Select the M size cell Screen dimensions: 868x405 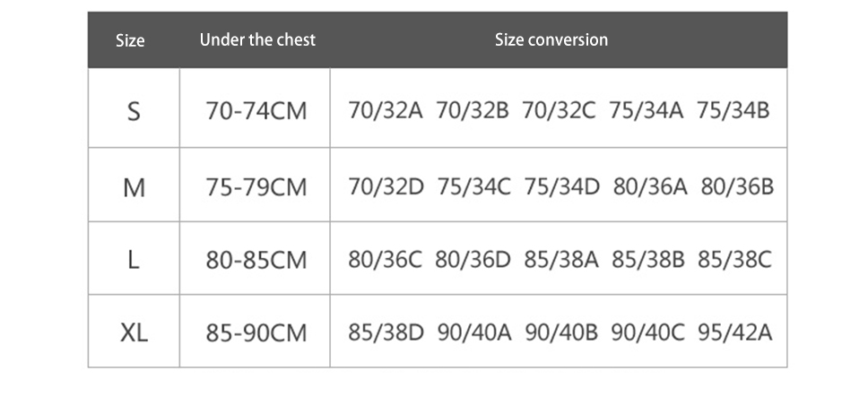[134, 187]
